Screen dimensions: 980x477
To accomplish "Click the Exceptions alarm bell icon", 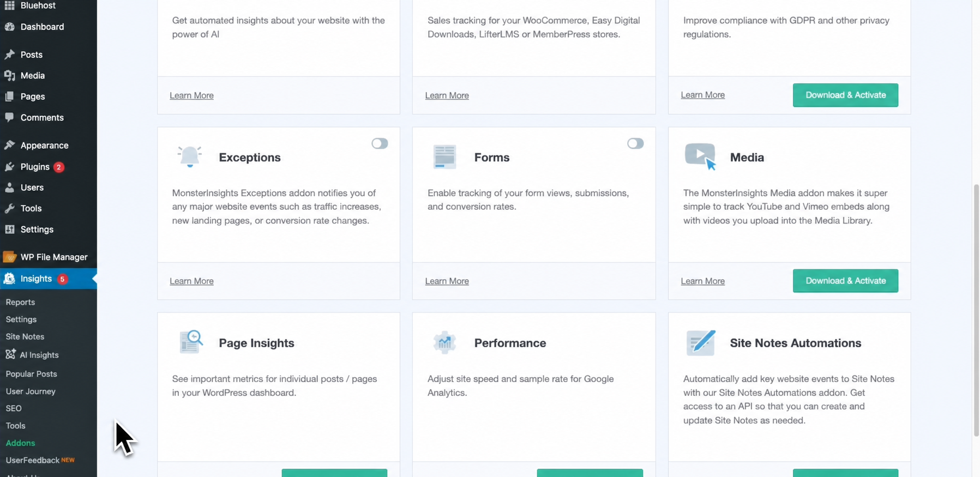I will point(190,157).
